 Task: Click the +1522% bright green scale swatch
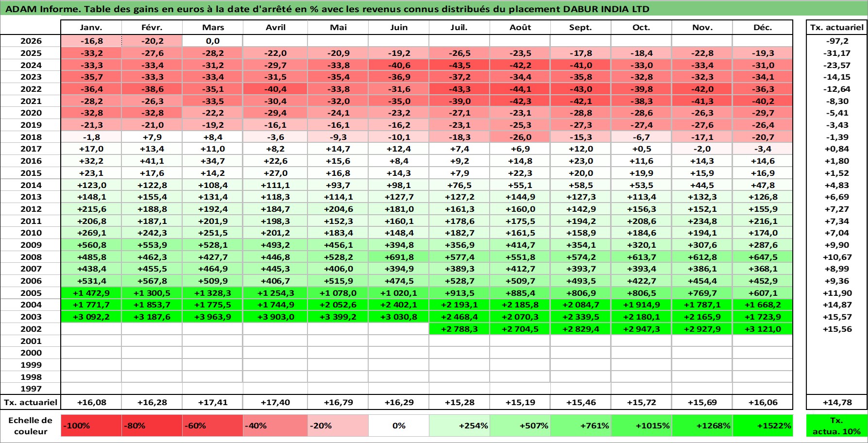tap(763, 426)
